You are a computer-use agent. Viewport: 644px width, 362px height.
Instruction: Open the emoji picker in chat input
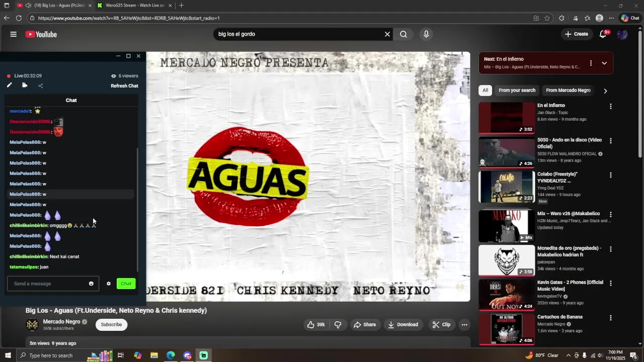coord(91,284)
